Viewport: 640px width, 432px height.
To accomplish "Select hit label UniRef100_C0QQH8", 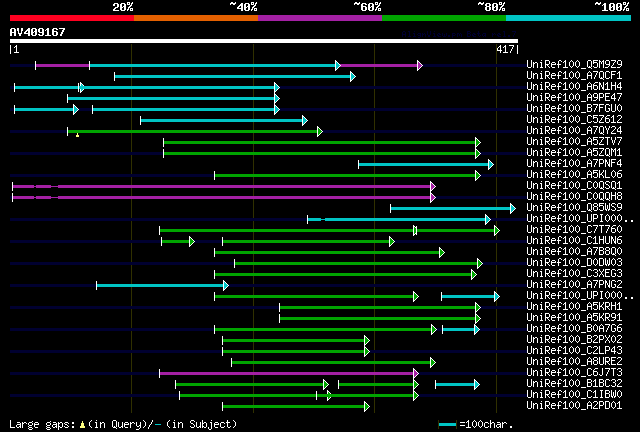I will pos(574,196).
